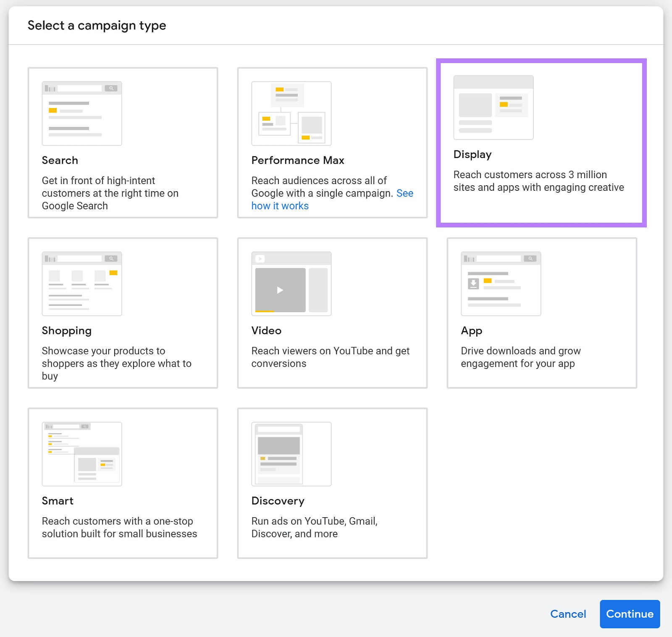Click the Discovery campaign illustration icon
The width and height of the screenshot is (672, 637).
coord(291,454)
